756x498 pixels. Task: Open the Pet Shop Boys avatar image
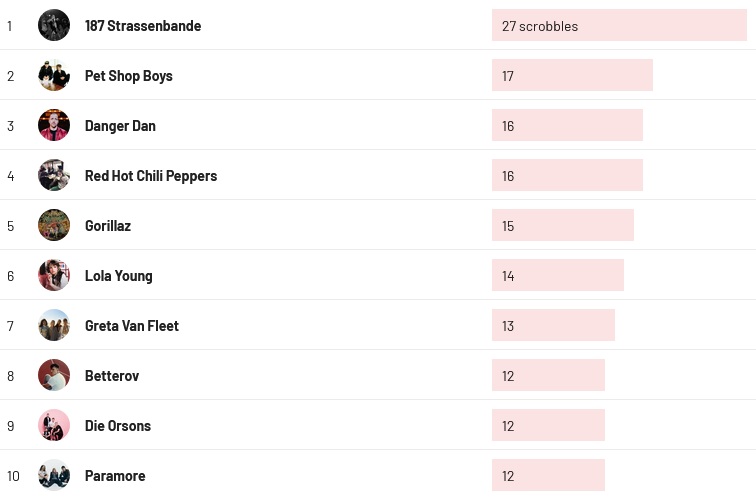(54, 75)
